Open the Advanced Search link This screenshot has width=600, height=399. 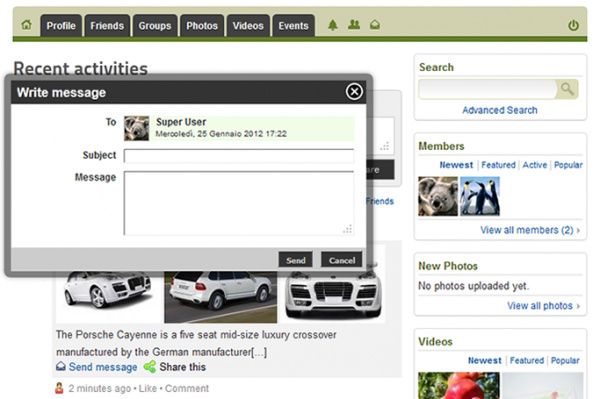(x=500, y=110)
